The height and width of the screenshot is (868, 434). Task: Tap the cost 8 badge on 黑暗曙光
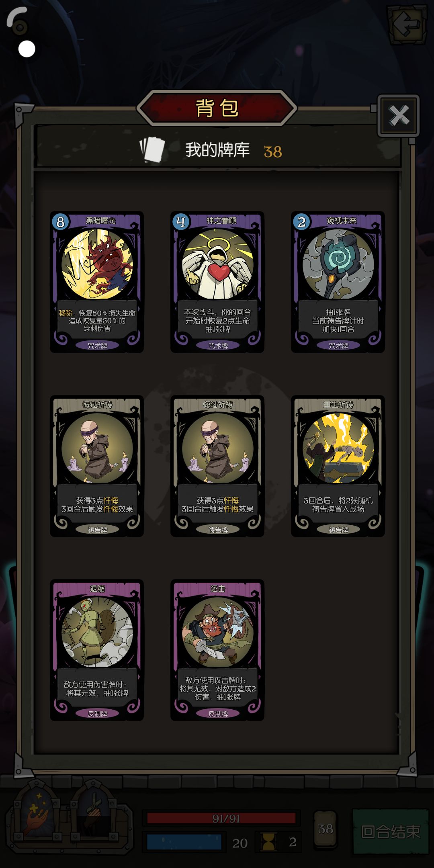tap(61, 222)
